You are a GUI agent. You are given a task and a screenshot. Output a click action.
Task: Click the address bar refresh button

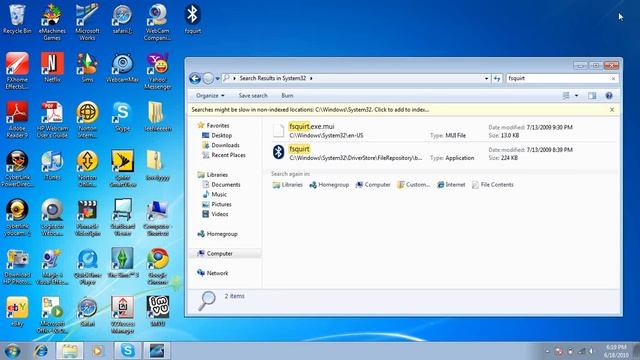(497, 78)
